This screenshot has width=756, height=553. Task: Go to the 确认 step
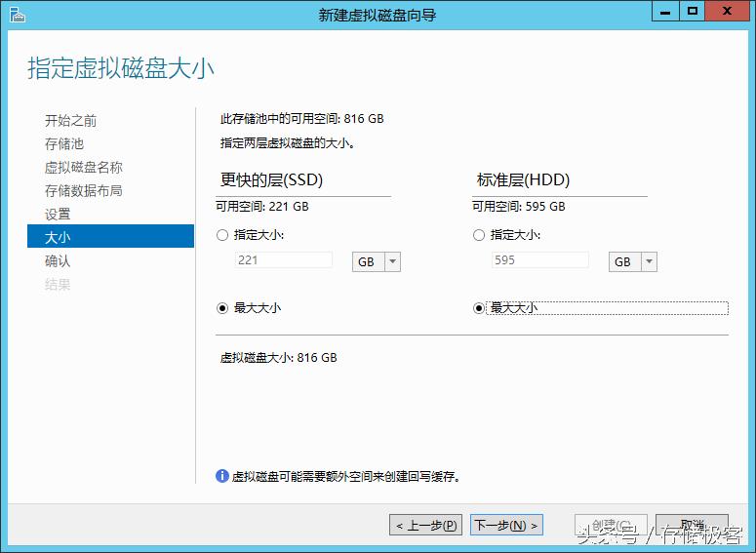pos(58,260)
